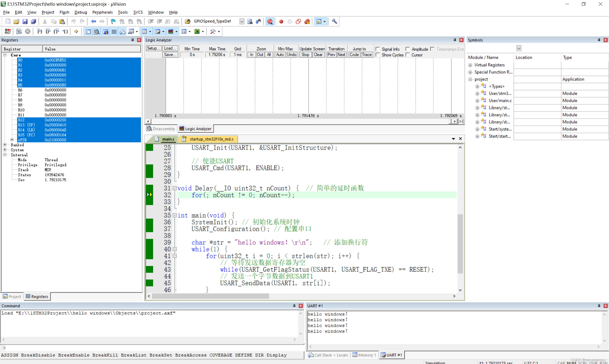Click the code editor vertical scrollbar thumb
This screenshot has width=609, height=364.
pyautogui.click(x=460, y=244)
